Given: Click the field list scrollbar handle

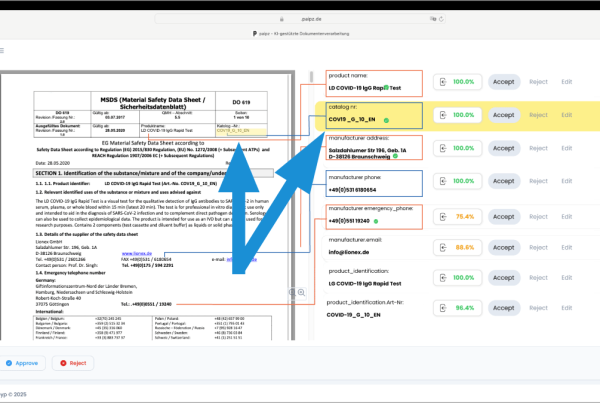Looking at the screenshot, I should pos(311,77).
